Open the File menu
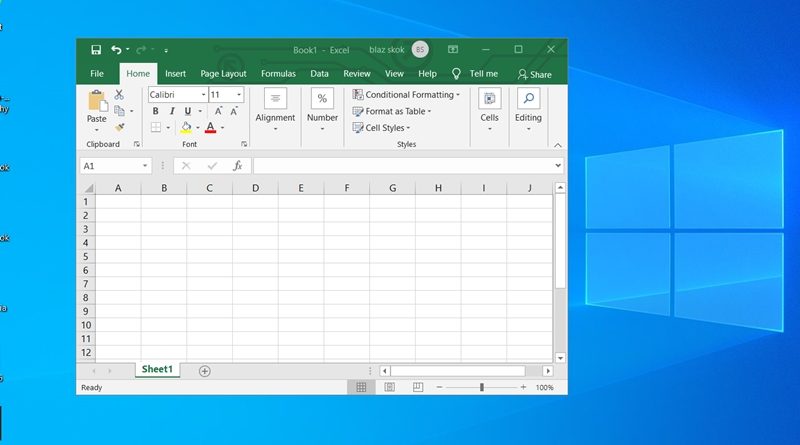Viewport: 800px width, 445px height. [96, 73]
